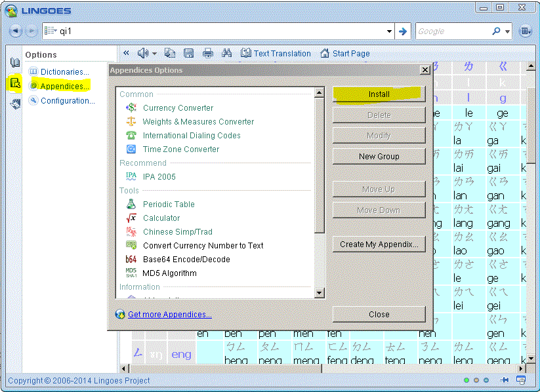This screenshot has height=392, width=540.
Task: Select the Calculator appendix
Action: 161,218
